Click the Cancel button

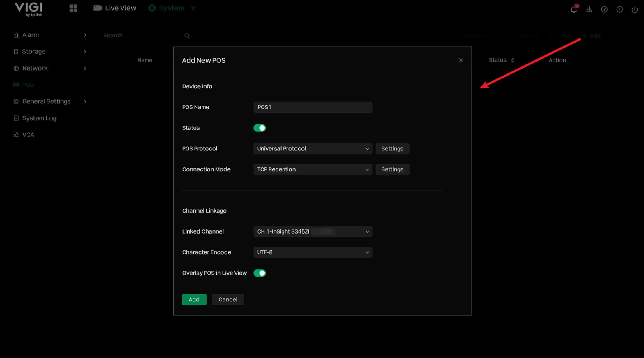[x=228, y=299]
